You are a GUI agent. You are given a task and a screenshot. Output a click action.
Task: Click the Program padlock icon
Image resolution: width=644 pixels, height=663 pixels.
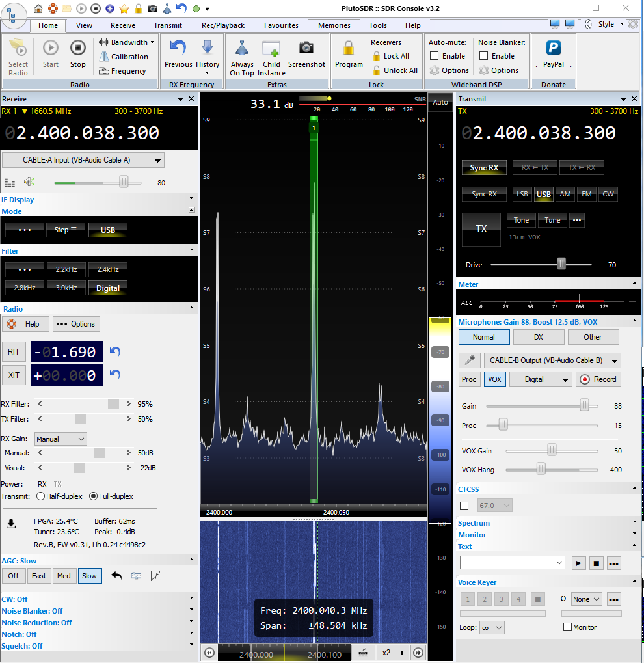click(349, 49)
